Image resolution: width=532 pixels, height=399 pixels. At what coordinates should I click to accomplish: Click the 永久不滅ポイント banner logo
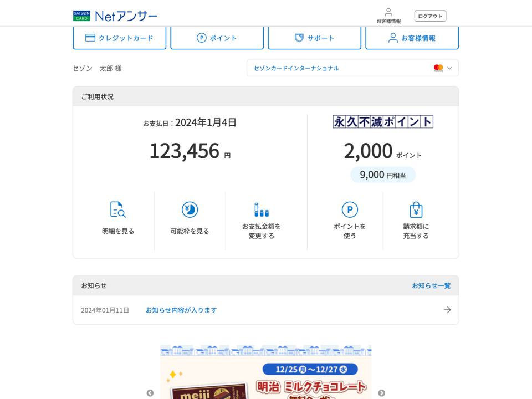click(383, 122)
